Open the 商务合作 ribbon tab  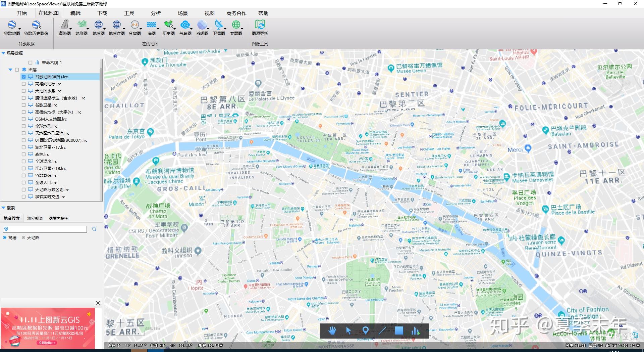tap(236, 13)
